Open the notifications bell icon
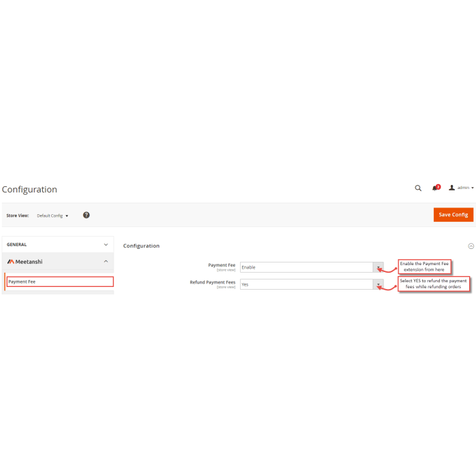 [x=435, y=188]
